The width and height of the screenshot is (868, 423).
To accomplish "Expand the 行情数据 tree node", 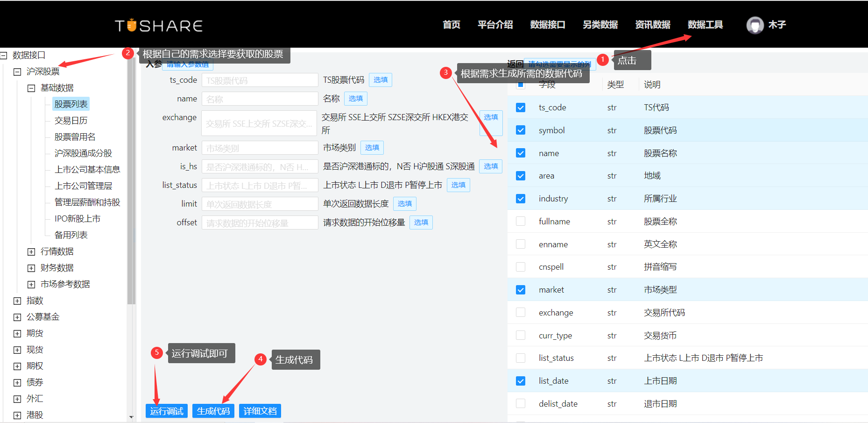I will 30,251.
